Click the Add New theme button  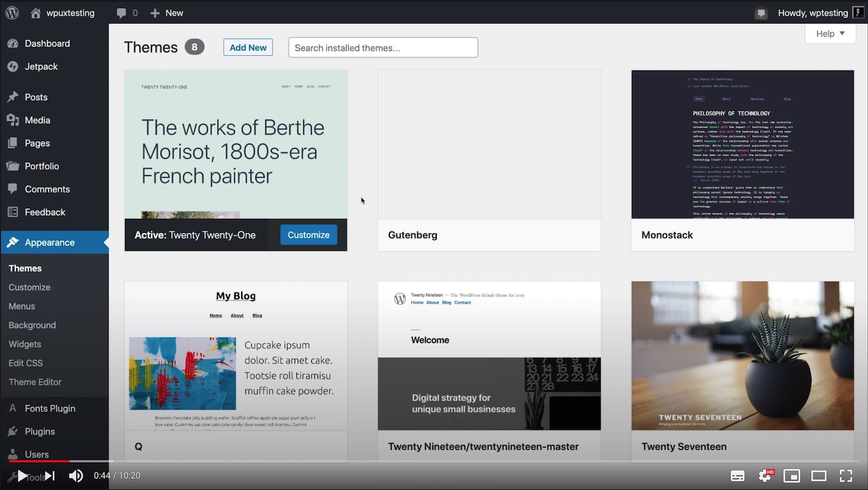(248, 47)
